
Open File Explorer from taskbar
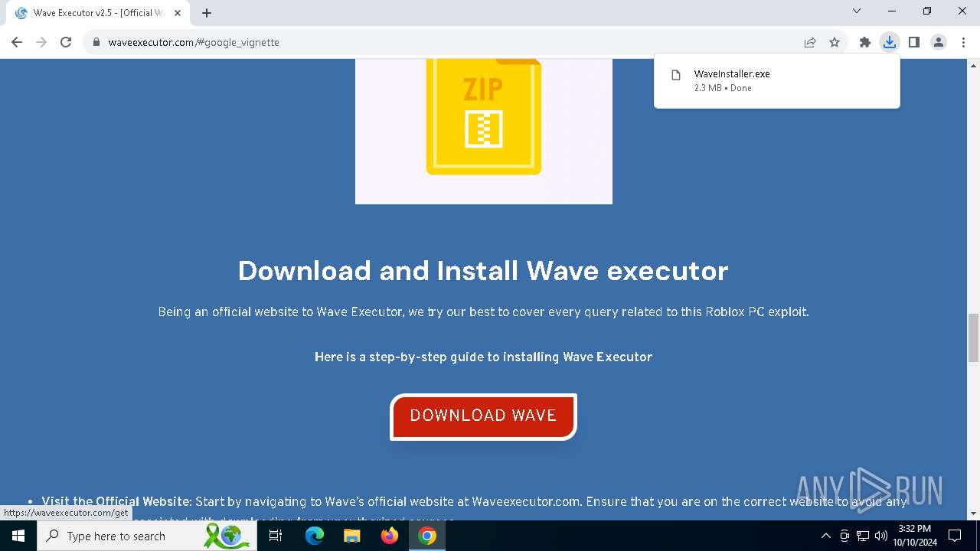351,536
